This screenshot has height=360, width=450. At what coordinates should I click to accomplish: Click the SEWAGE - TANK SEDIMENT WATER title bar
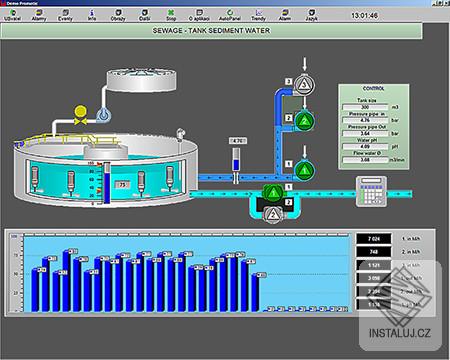point(211,31)
